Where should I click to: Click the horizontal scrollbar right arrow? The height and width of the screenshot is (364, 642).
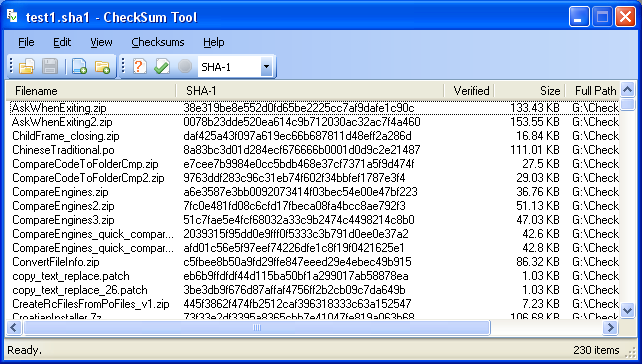(610, 328)
